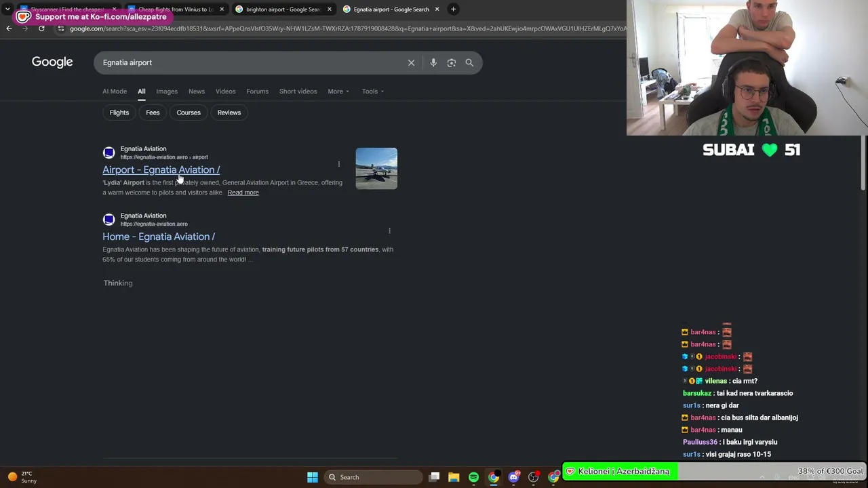Switch to the brighton airport Google Search tab
Screen dimensions: 868x488
click(283, 9)
